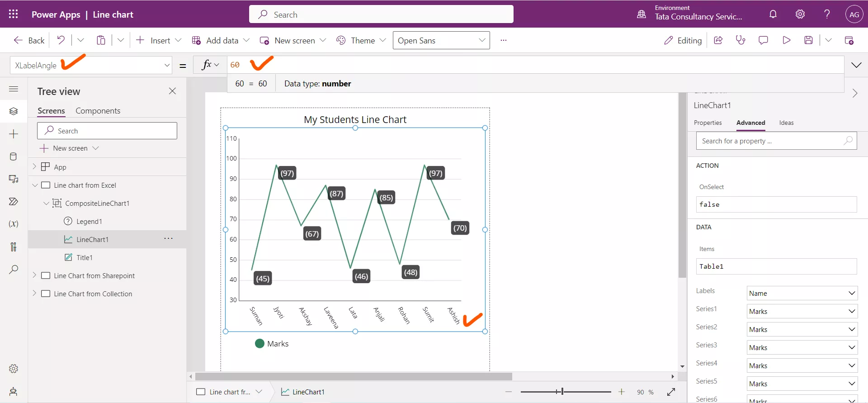This screenshot has width=868, height=403.
Task: Open Add data menu
Action: [221, 40]
